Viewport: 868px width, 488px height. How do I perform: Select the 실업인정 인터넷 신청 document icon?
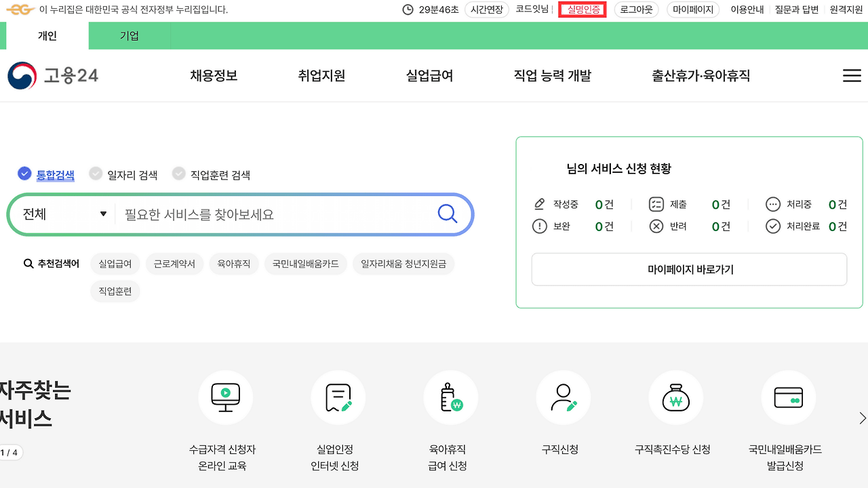(x=338, y=397)
